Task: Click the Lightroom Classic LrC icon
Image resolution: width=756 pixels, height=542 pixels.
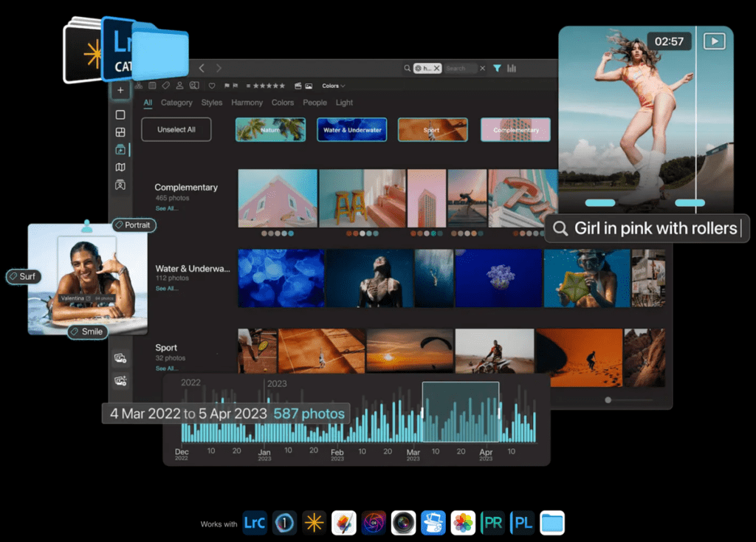Action: (x=255, y=523)
